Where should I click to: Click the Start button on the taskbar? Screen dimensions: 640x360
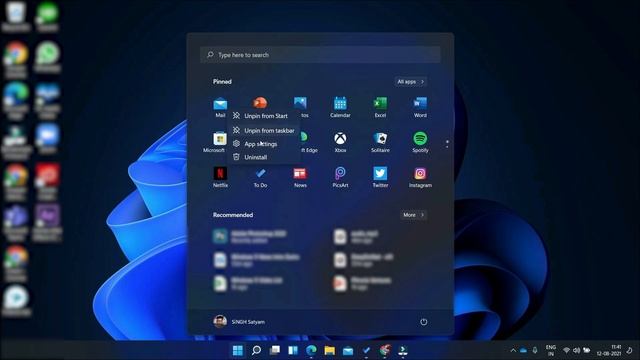click(238, 350)
